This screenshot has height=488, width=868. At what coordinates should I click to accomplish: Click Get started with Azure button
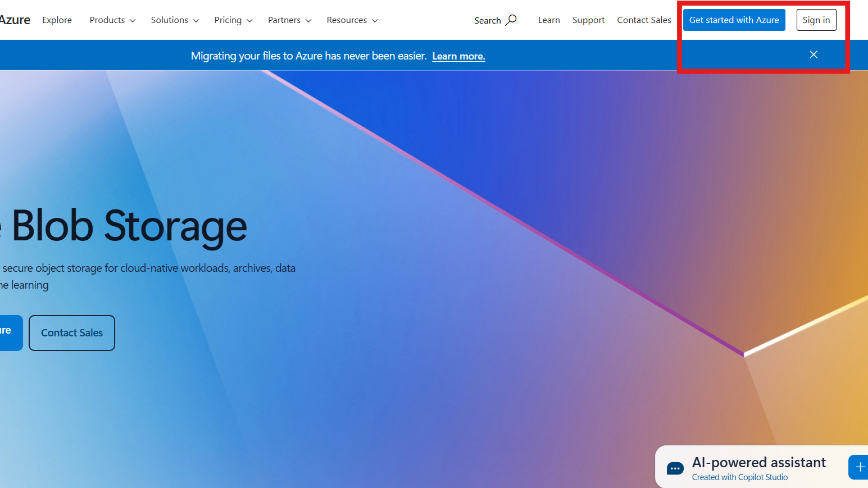[x=734, y=20]
